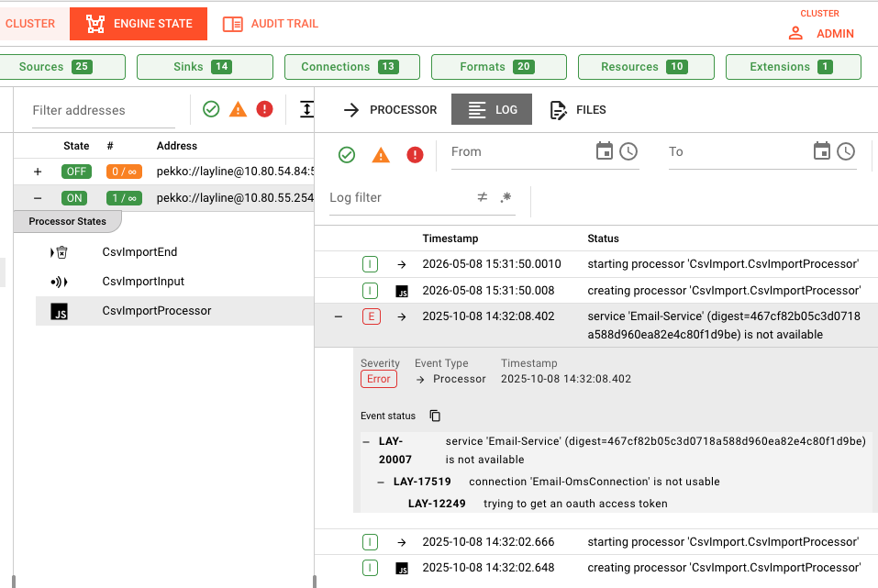
Task: Toggle error severity log filter
Action: pyautogui.click(x=415, y=154)
